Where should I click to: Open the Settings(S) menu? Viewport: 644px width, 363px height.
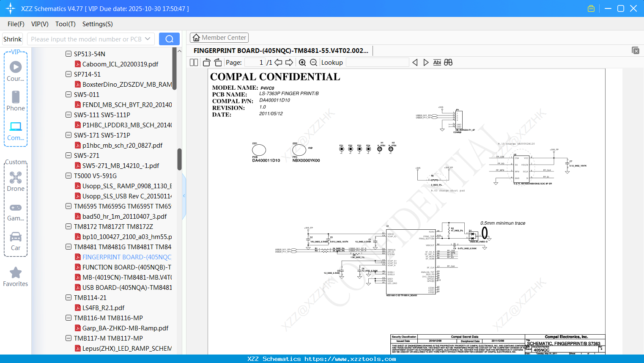point(98,24)
